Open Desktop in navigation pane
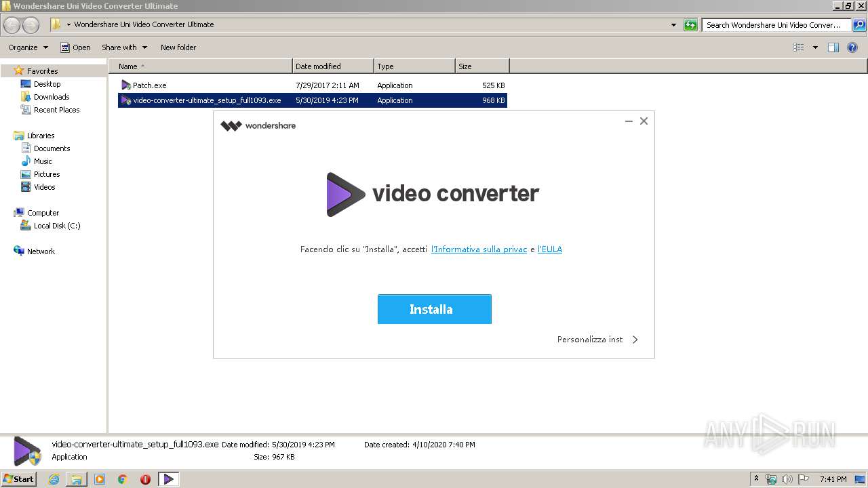 click(47, 84)
